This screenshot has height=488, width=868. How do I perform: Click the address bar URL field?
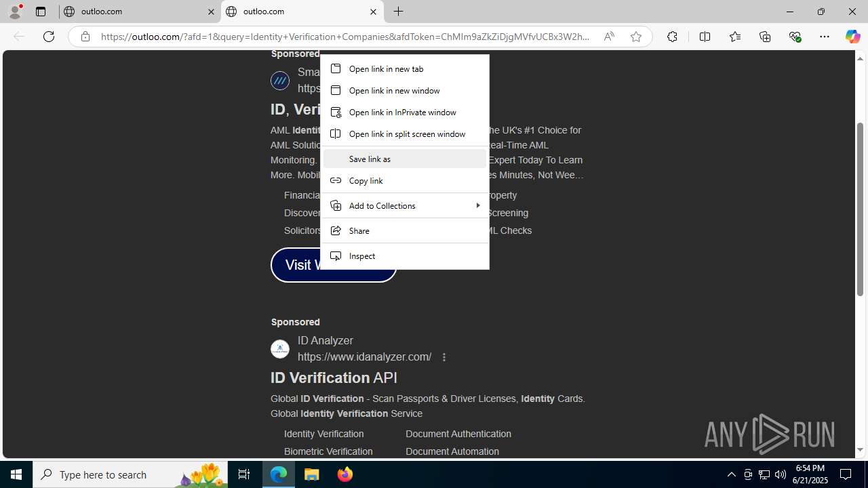[x=346, y=37]
